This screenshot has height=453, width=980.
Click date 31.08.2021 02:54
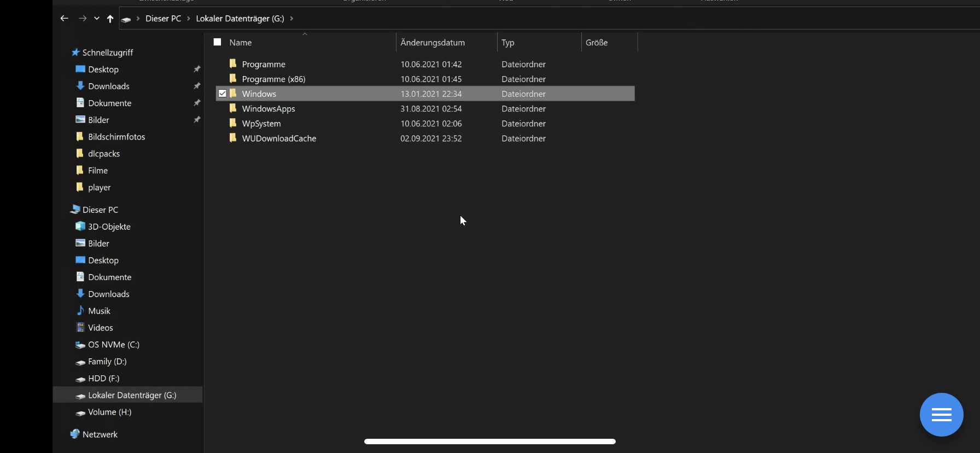[x=431, y=109]
